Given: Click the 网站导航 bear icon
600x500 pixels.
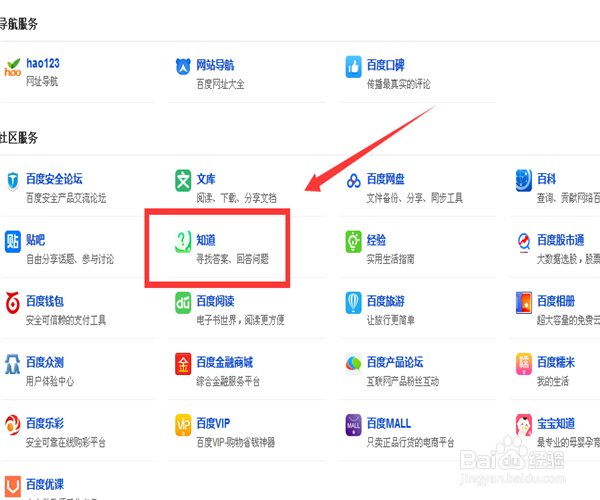Looking at the screenshot, I should point(183,67).
